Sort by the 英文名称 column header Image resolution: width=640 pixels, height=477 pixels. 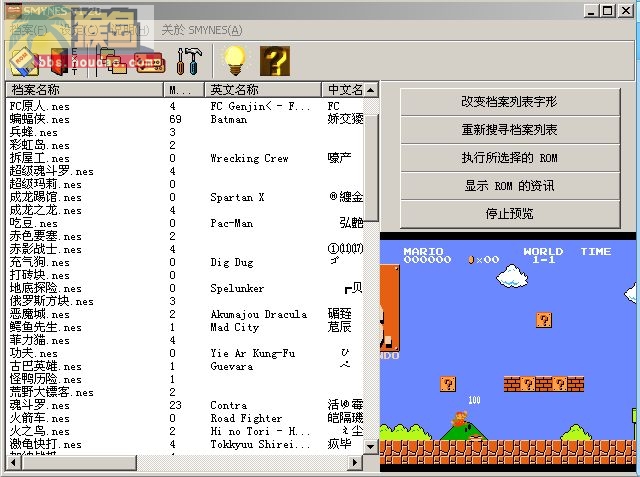[x=263, y=90]
